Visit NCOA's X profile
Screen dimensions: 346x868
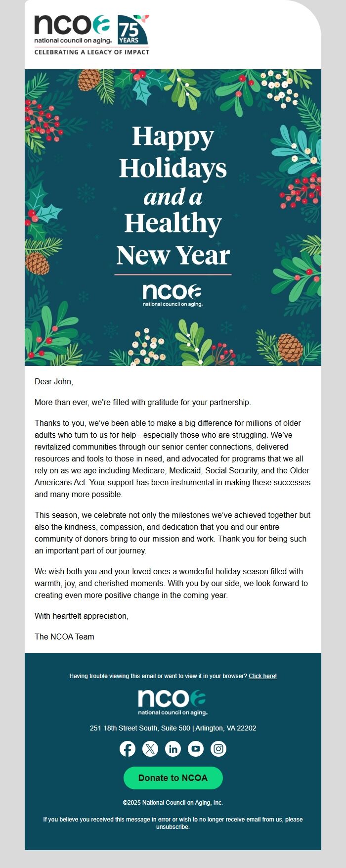[150, 748]
